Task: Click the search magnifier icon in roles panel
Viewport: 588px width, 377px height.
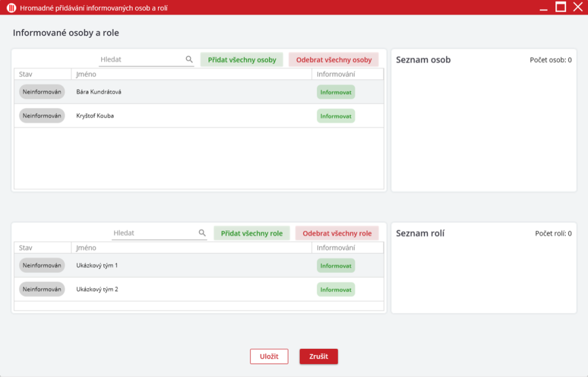Action: tap(202, 233)
